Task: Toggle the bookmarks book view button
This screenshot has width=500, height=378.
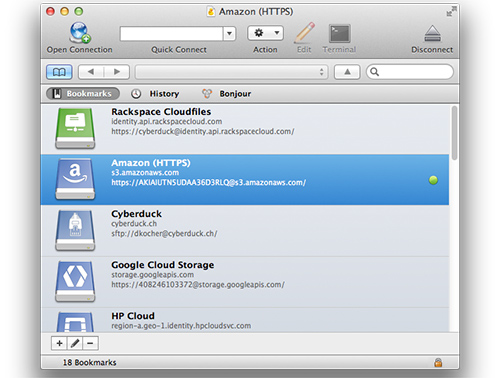Action: click(59, 72)
